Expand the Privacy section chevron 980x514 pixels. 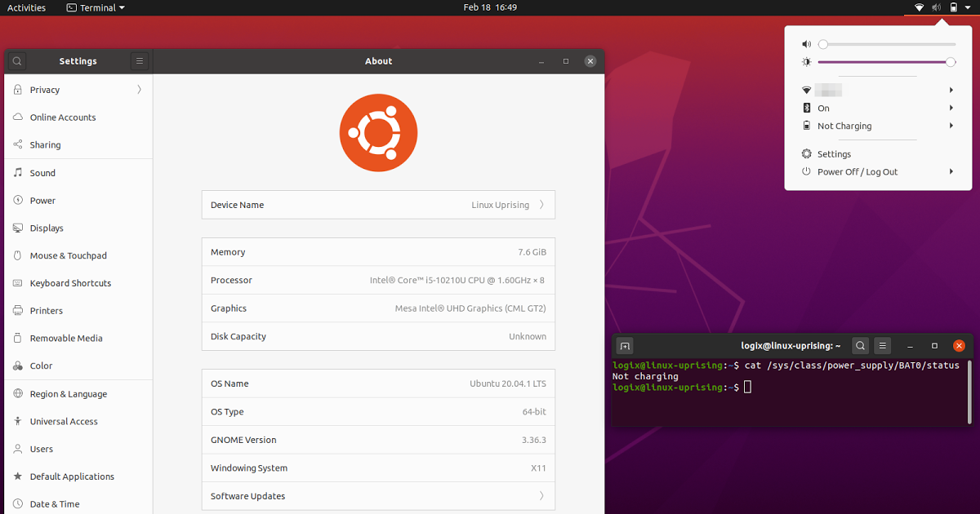point(139,90)
